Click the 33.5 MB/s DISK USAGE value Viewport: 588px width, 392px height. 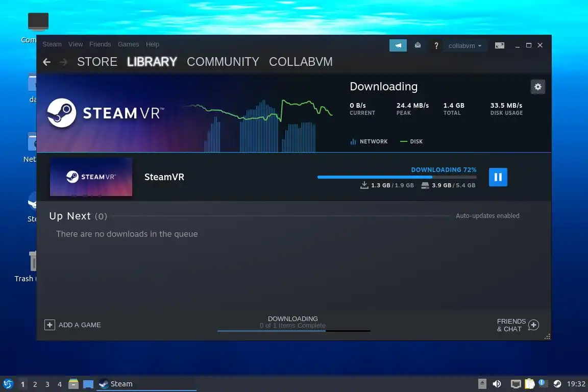click(506, 106)
